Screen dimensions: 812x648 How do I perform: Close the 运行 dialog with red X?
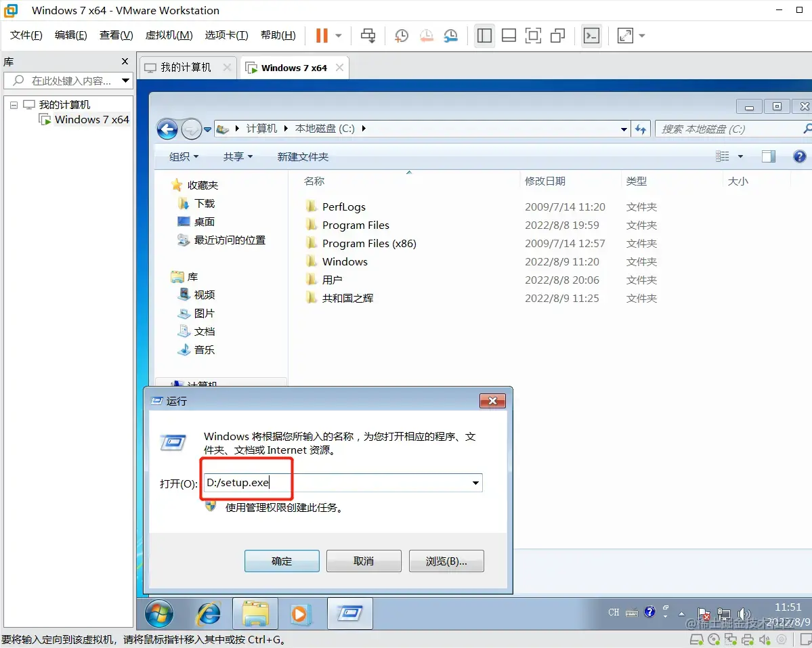(492, 401)
